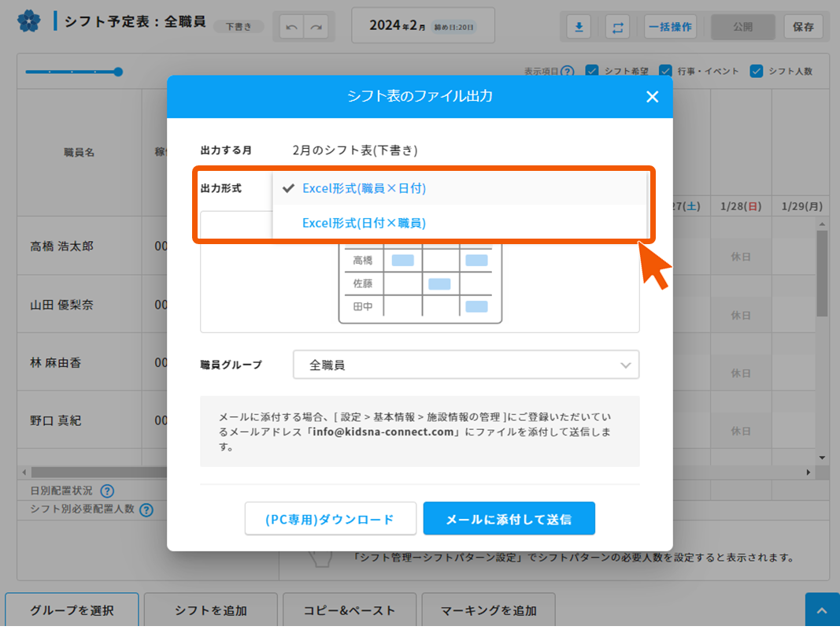
Task: Click the sync/swap arrows icon
Action: 617,27
